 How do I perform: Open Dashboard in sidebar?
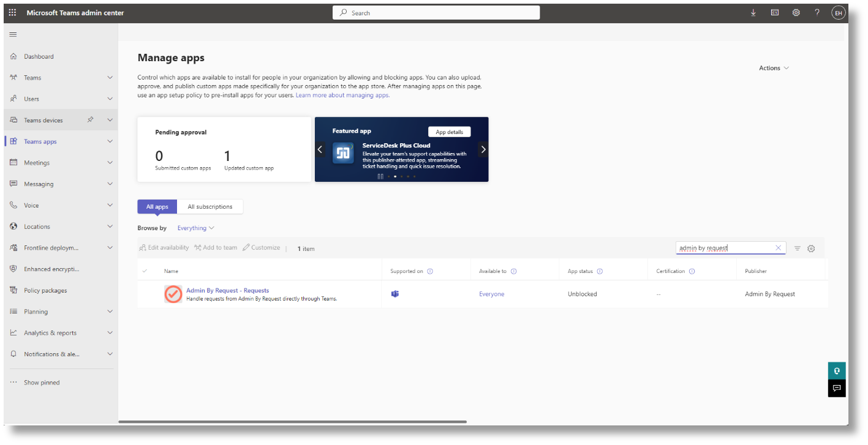point(39,56)
